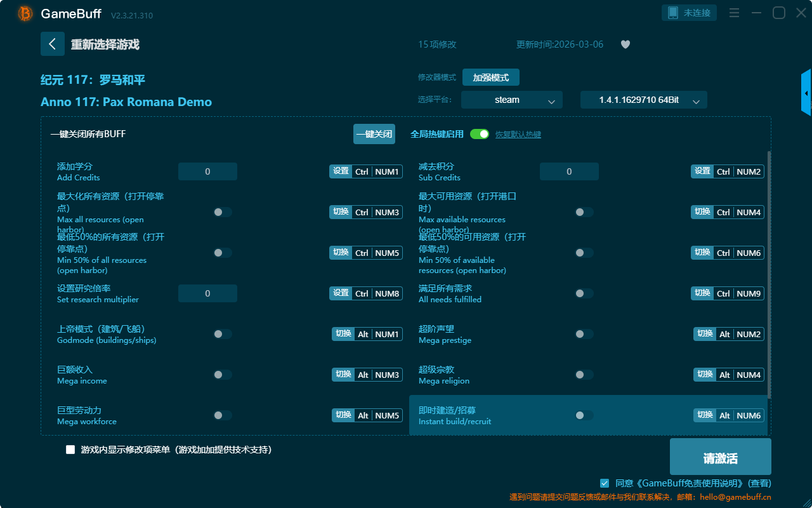This screenshot has height=508, width=812.
Task: Click restore default hotkeys link
Action: (x=518, y=135)
